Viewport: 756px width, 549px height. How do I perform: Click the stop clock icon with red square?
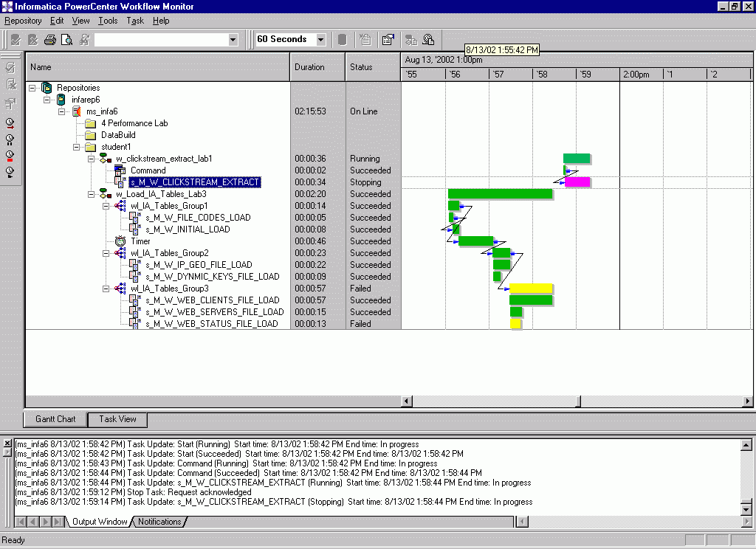pyautogui.click(x=10, y=156)
